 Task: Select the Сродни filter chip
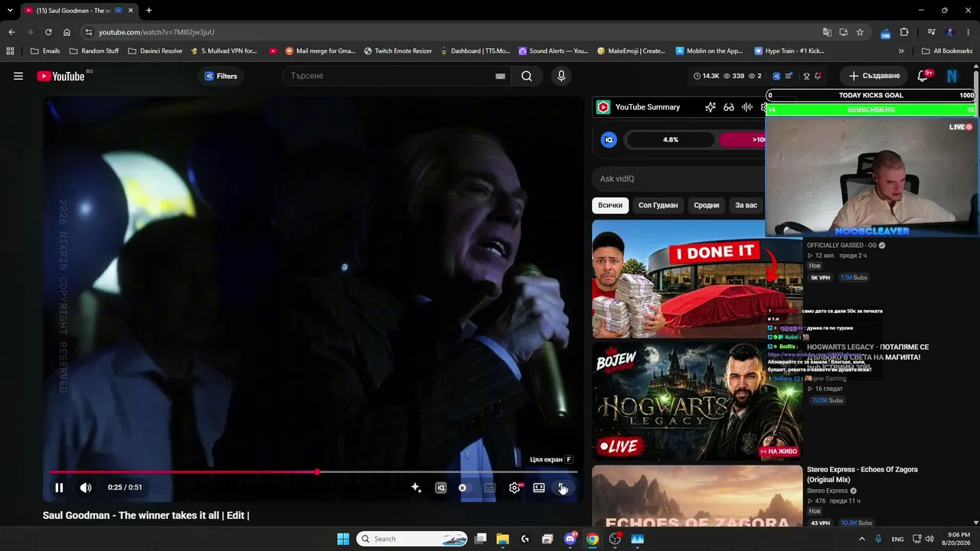707,205
